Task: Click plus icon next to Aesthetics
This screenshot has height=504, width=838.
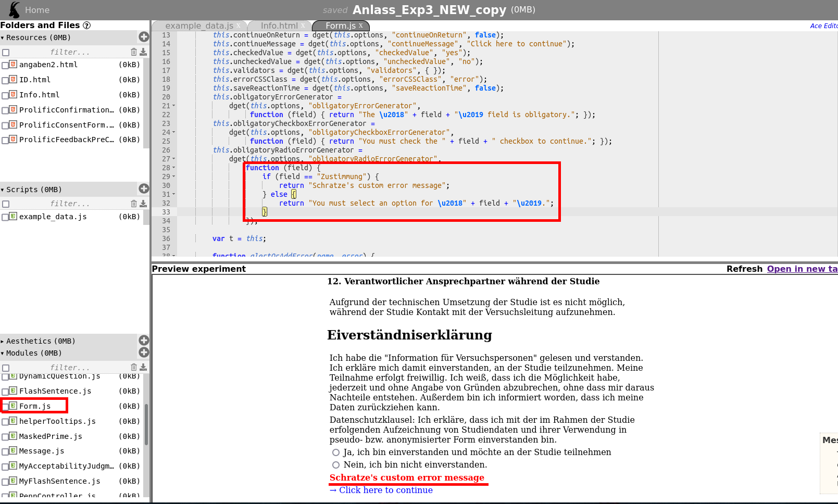Action: [x=144, y=340]
